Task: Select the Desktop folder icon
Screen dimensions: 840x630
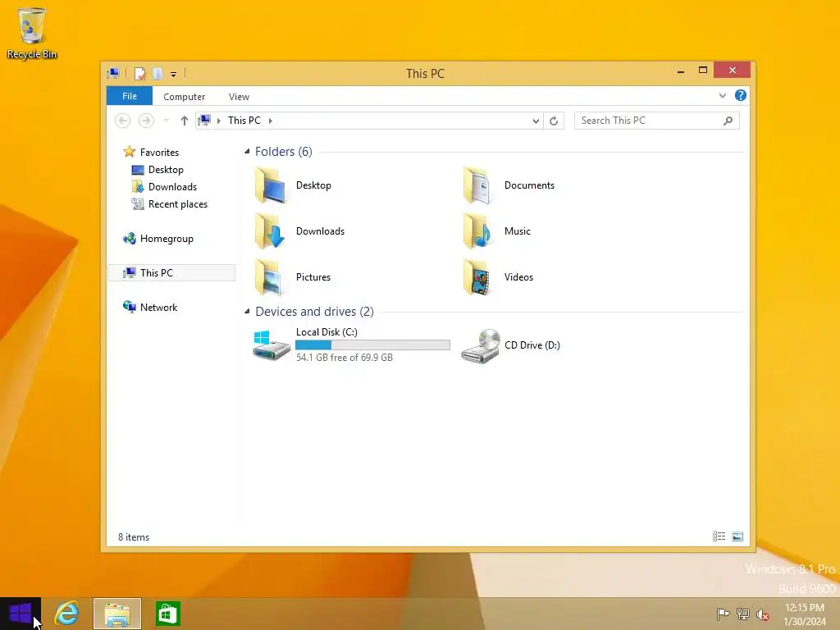Action: pyautogui.click(x=271, y=185)
